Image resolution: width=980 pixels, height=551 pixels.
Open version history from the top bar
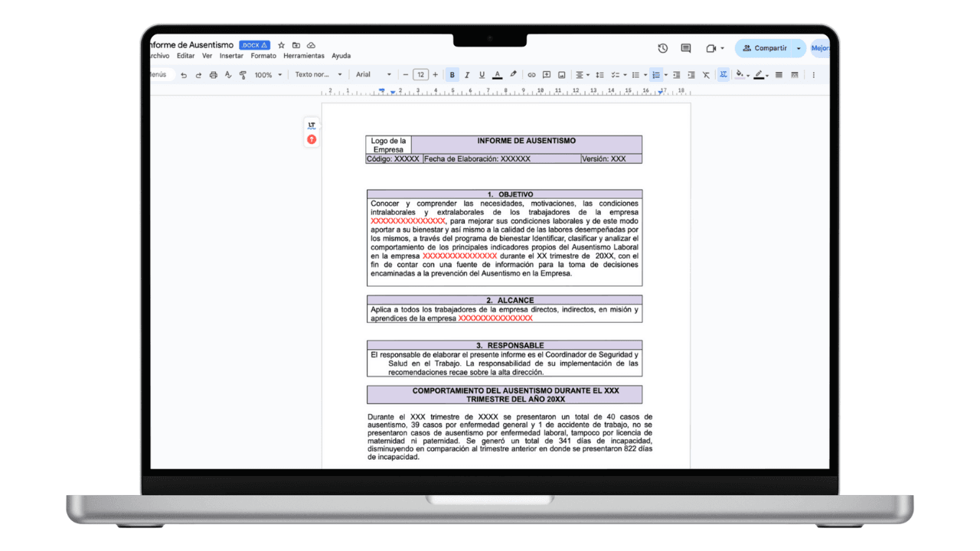click(662, 48)
